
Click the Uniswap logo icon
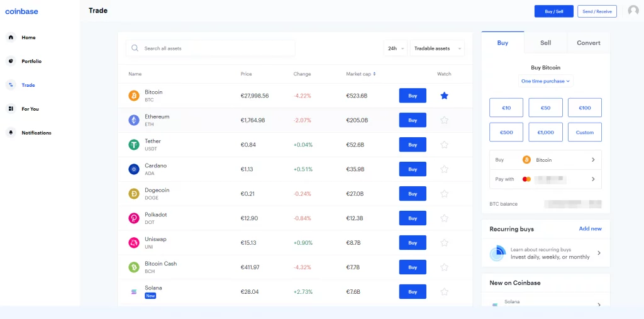tap(133, 243)
